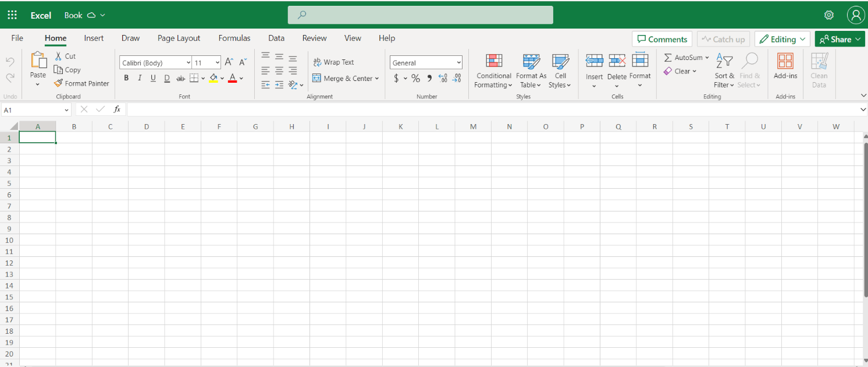Toggle double underline formatting

[x=167, y=78]
